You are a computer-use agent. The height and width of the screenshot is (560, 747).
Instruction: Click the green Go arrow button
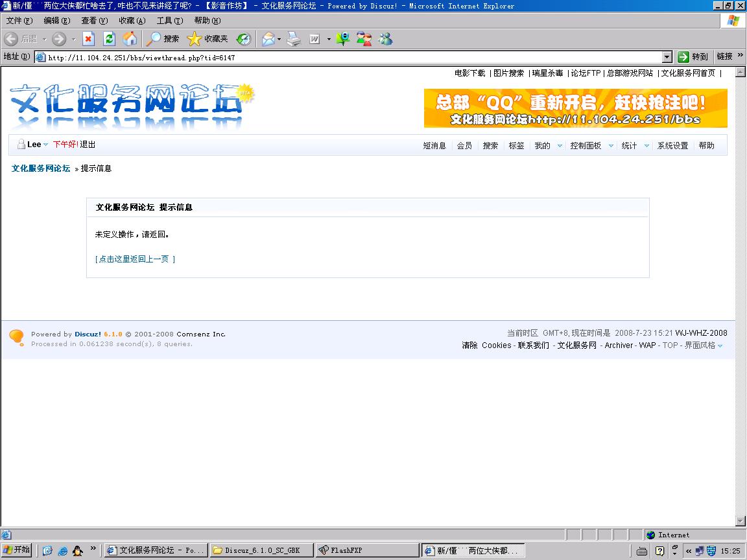[683, 57]
